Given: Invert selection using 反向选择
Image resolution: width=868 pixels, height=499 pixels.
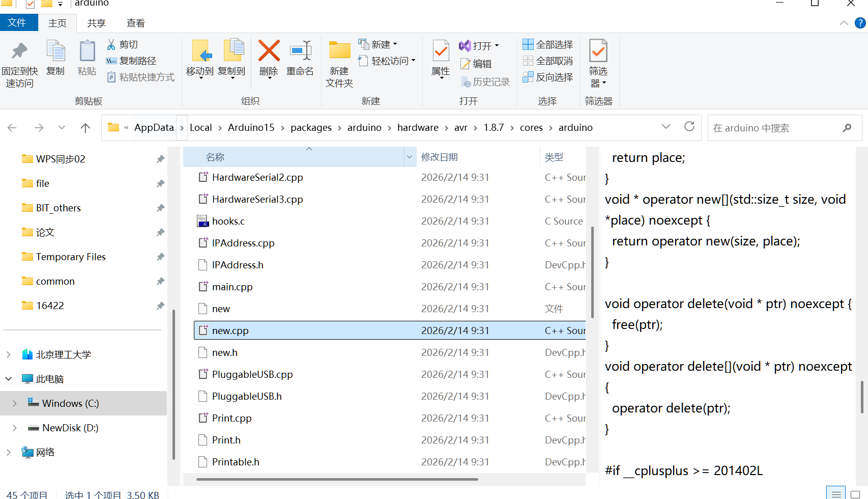Looking at the screenshot, I should coord(548,77).
